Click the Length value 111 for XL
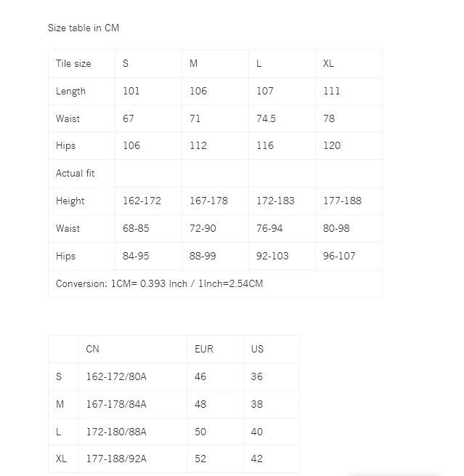Image resolution: width=464 pixels, height=476 pixels. (349, 91)
